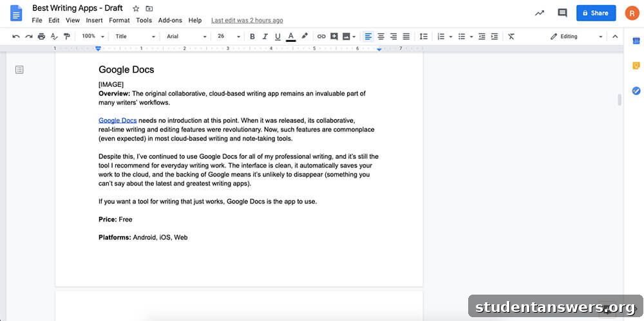
Task: Add a comment toolbar icon
Action: (334, 37)
